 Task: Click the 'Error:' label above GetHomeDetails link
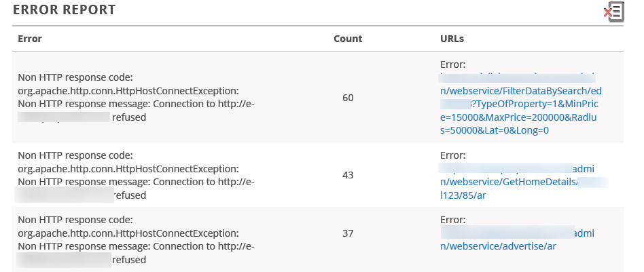[453, 155]
